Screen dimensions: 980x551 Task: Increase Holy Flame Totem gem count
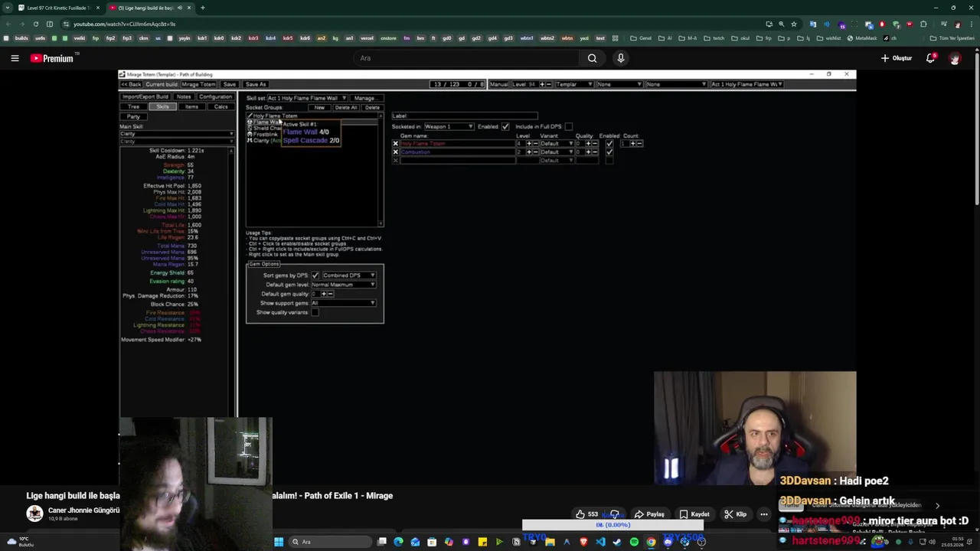pos(632,144)
